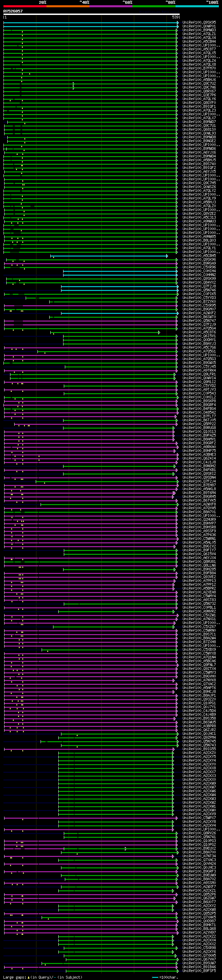Select the label UniRef100_A9TRK4
This screenshot has width=222, height=980.
199,371
